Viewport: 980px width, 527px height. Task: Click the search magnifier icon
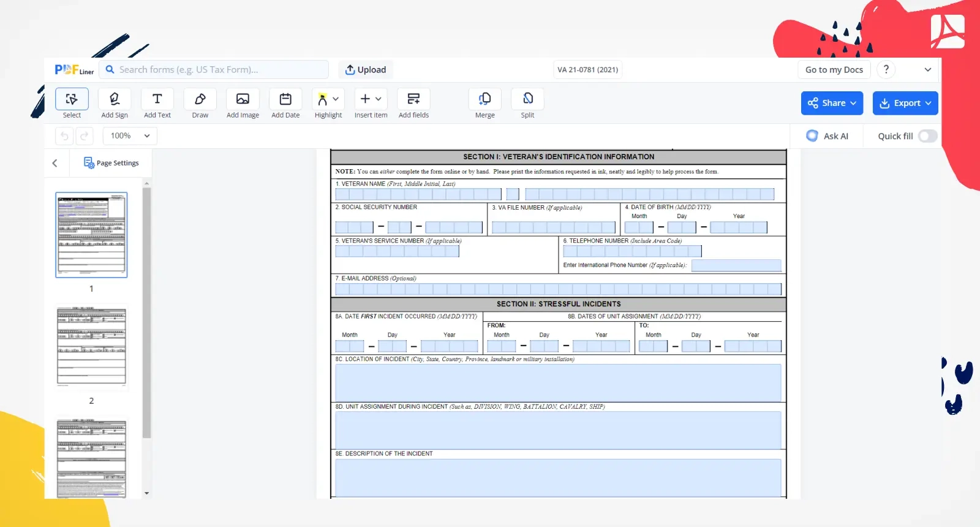click(x=110, y=70)
